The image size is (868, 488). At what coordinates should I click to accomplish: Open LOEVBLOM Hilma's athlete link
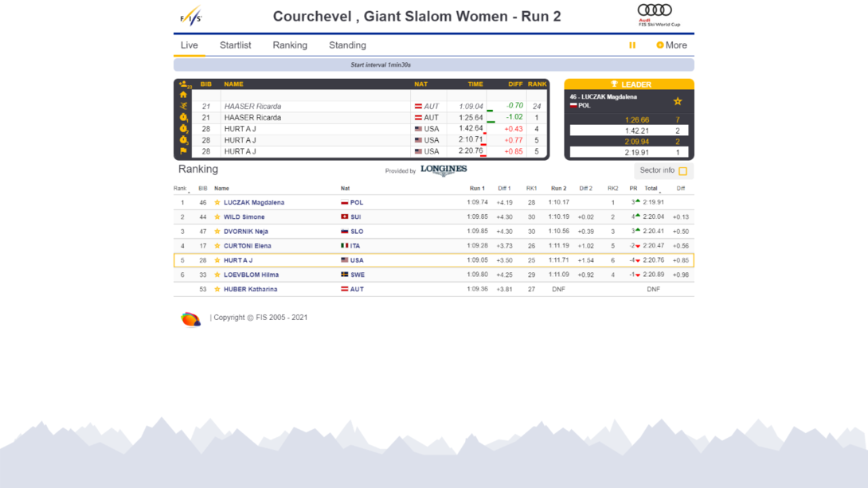(x=252, y=275)
